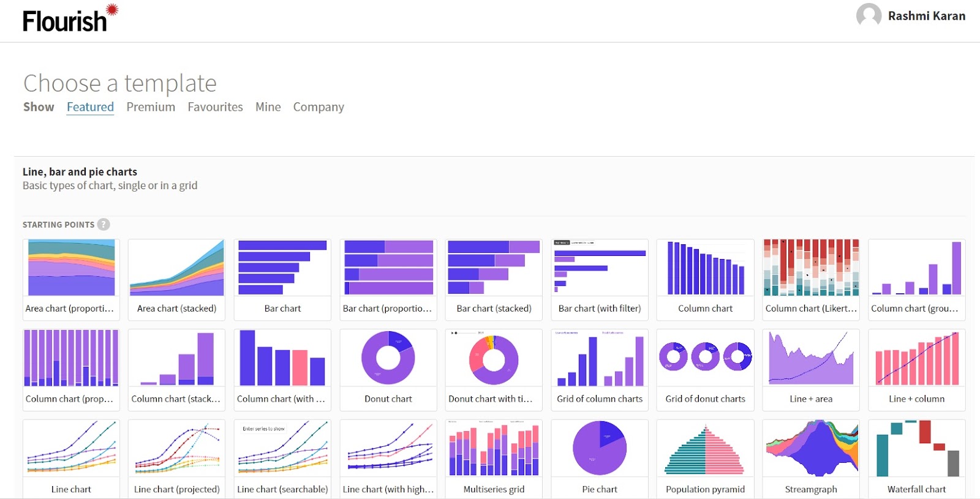Switch to the Favourites tab
Screen dimensions: 980x499
pos(215,107)
